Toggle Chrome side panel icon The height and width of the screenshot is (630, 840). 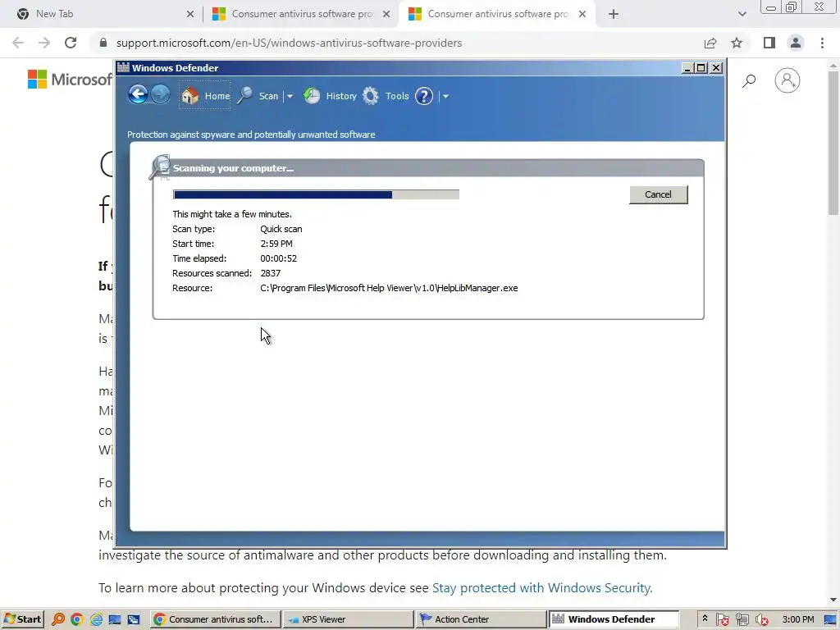tap(769, 43)
